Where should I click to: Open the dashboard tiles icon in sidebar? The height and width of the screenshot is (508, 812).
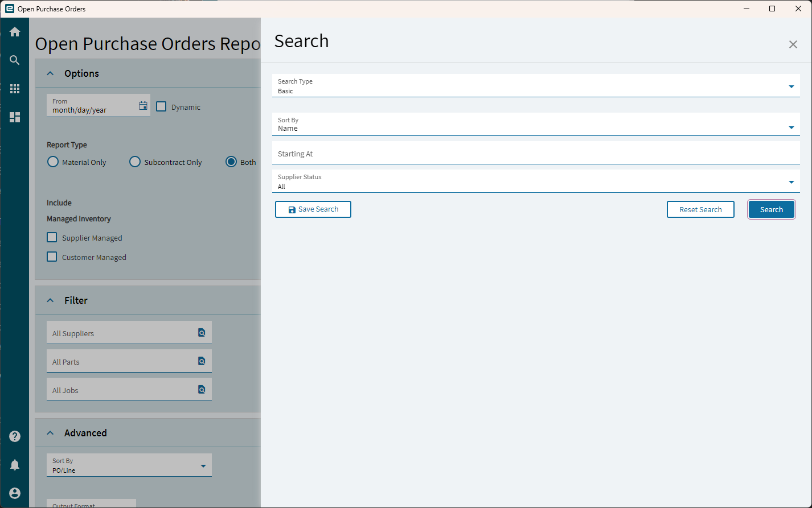15,117
